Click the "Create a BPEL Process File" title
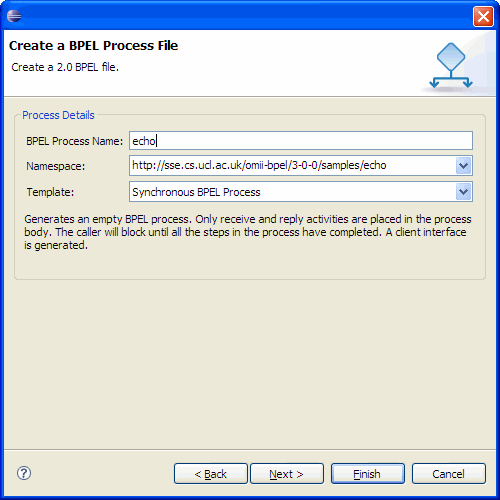The height and width of the screenshot is (500, 500). tap(93, 46)
